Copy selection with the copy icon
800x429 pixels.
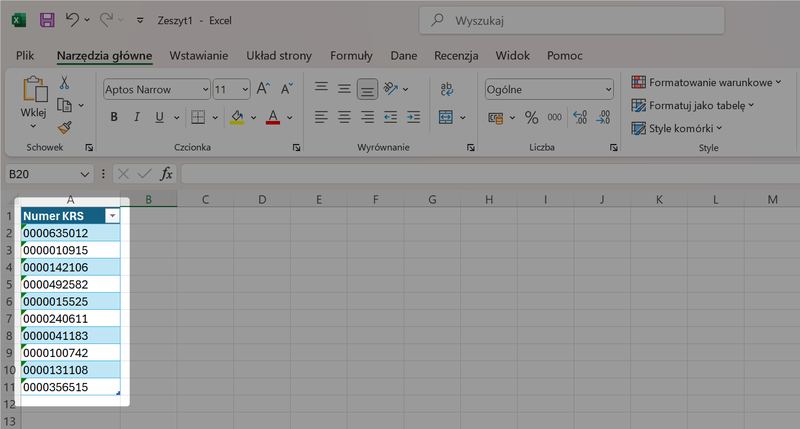click(x=64, y=105)
